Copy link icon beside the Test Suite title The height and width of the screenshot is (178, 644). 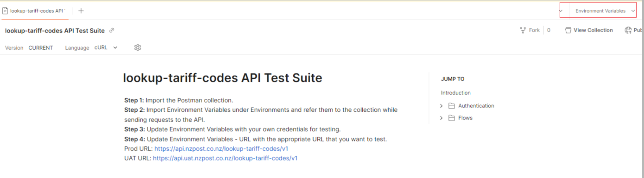point(112,31)
